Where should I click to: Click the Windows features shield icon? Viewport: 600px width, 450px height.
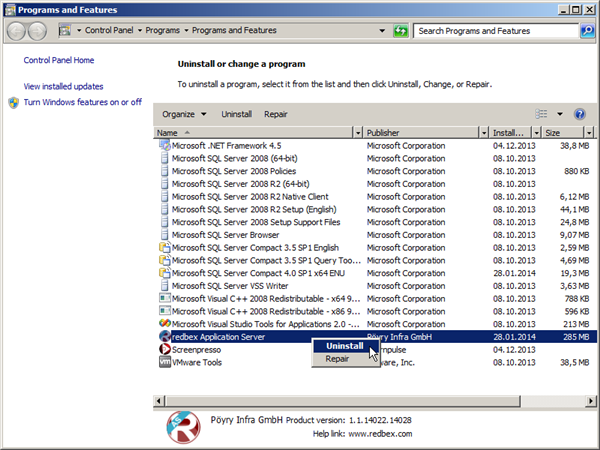click(13, 102)
